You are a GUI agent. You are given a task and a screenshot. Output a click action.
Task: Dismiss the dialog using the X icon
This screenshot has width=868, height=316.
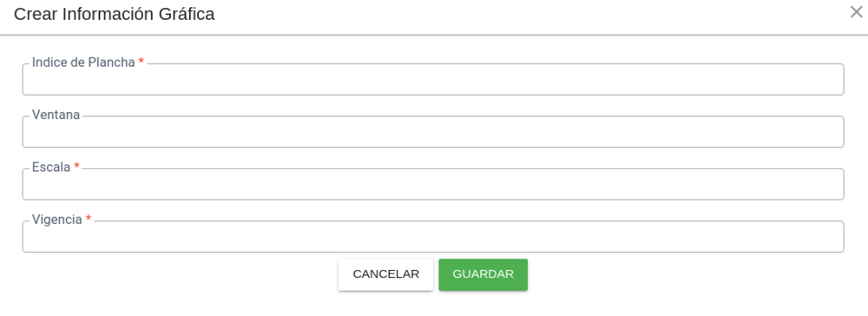coord(857,12)
